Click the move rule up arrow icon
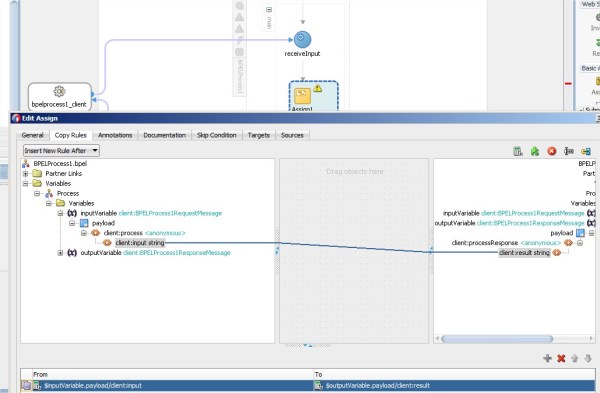The image size is (600, 393). 574,358
